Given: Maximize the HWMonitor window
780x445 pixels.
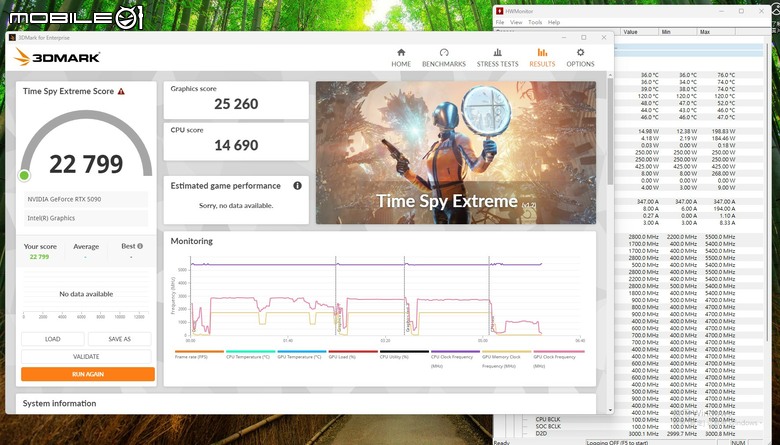Looking at the screenshot, I should 741,11.
